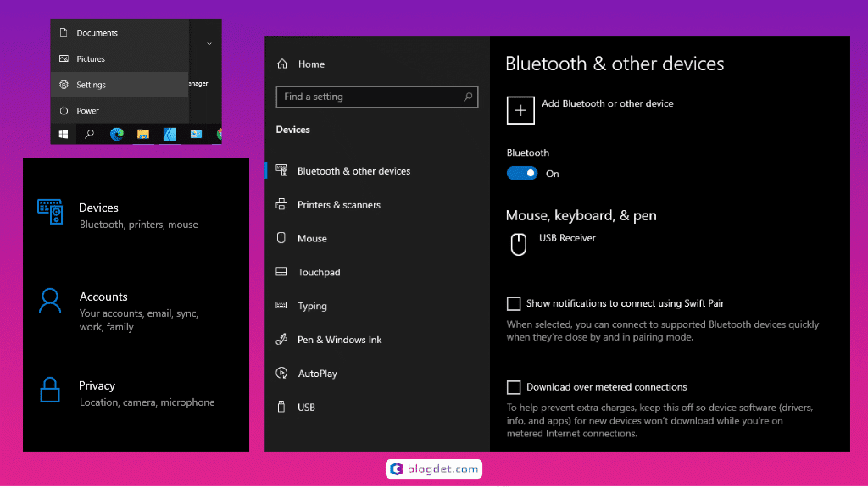Screen dimensions: 868x488
Task: Click the Find a setting search box
Action: point(377,97)
